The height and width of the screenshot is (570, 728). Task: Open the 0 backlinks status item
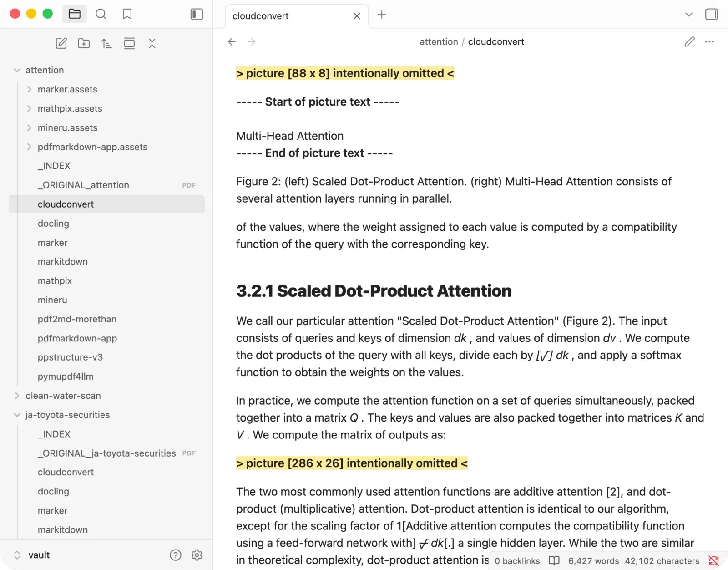tap(517, 561)
